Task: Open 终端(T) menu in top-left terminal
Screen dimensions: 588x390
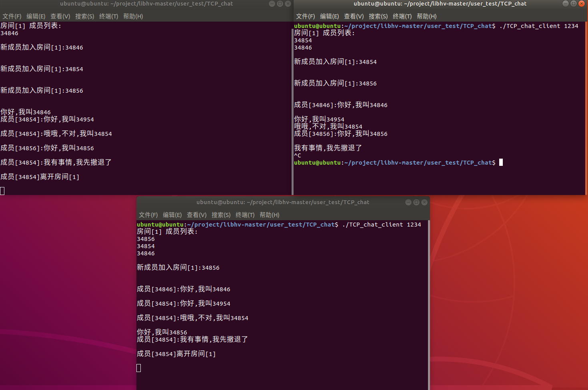Action: [109, 16]
